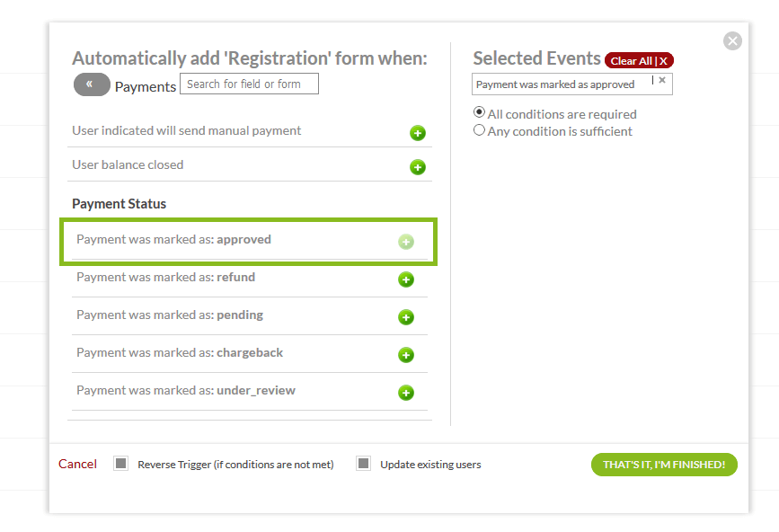Add the 'approved' payment status event
Screen dimensions: 779x532
point(406,242)
